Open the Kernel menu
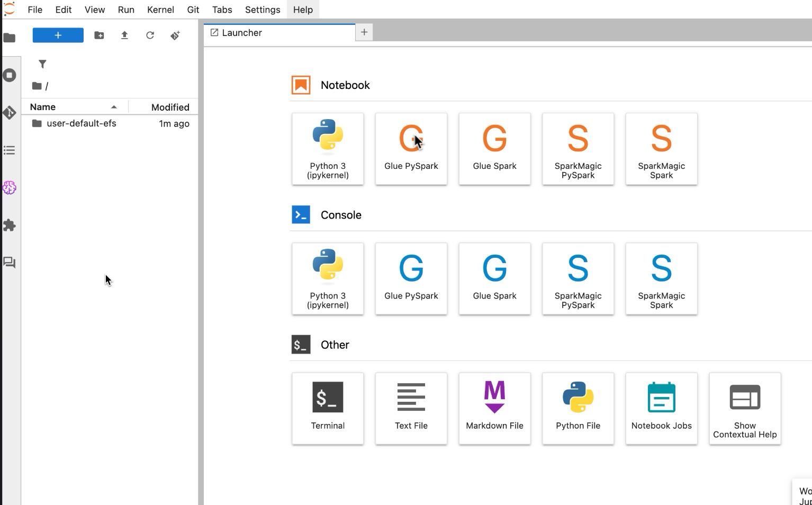Image resolution: width=812 pixels, height=505 pixels. [x=160, y=10]
